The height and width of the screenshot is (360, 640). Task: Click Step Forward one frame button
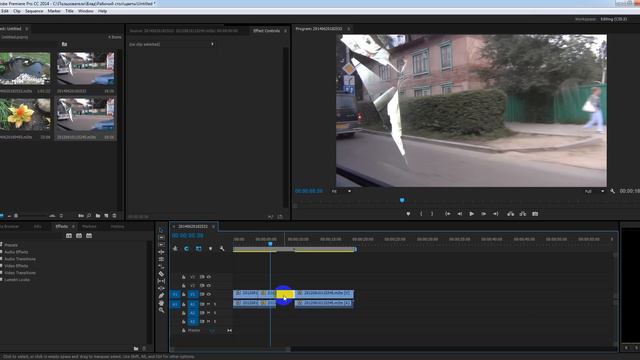(483, 214)
